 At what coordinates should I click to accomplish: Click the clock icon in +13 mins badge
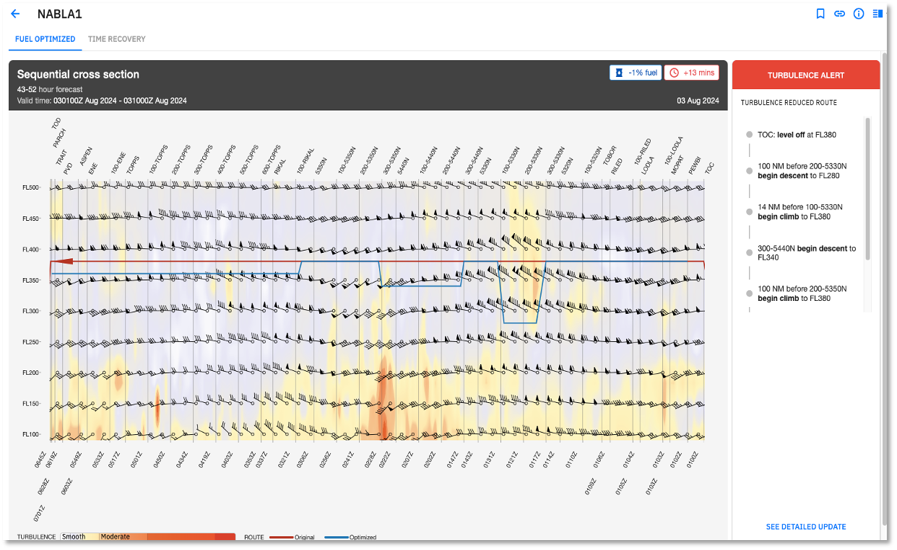coord(674,73)
